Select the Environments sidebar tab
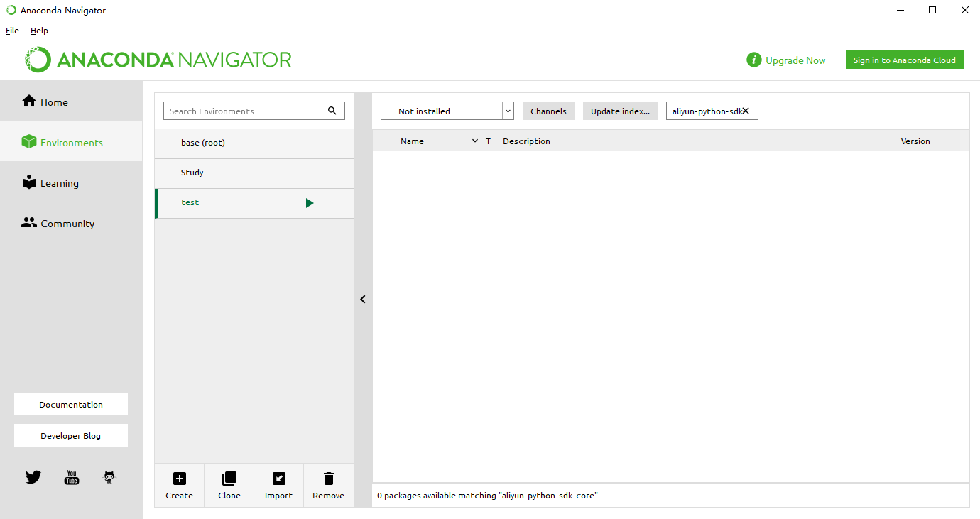The height and width of the screenshot is (519, 980). (71, 142)
